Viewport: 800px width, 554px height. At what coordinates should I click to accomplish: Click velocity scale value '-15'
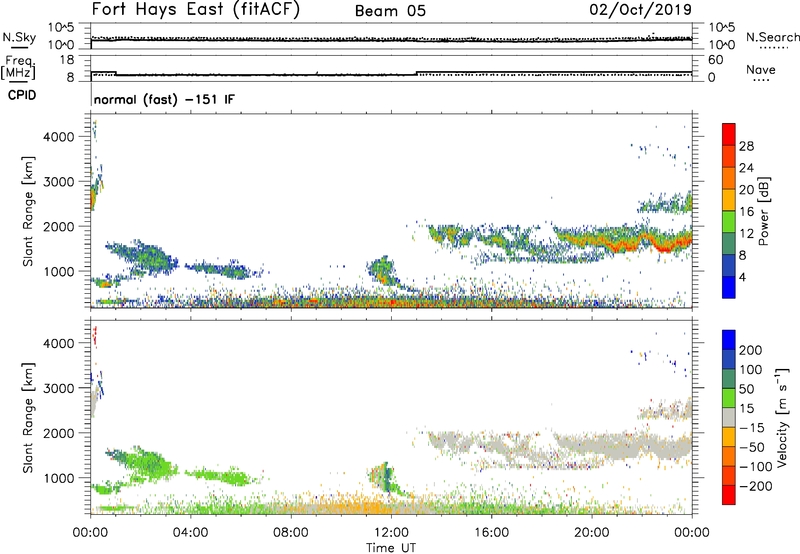752,428
